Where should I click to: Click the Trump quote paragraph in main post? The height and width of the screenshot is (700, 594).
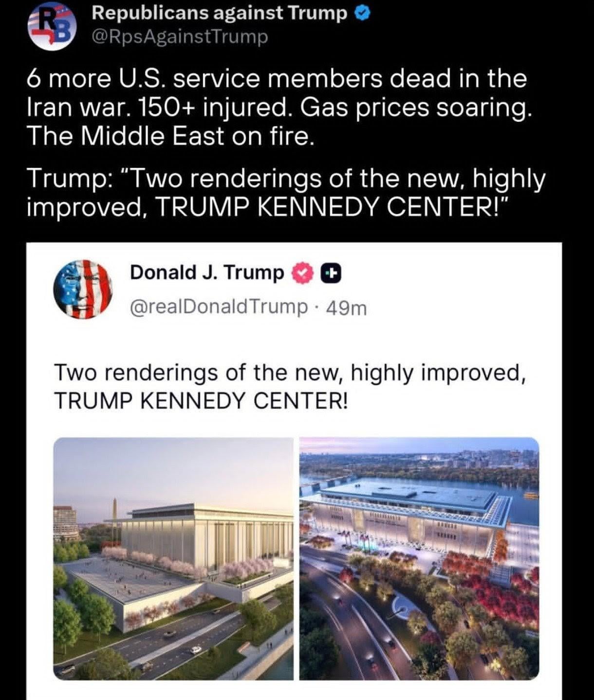[x=286, y=193]
